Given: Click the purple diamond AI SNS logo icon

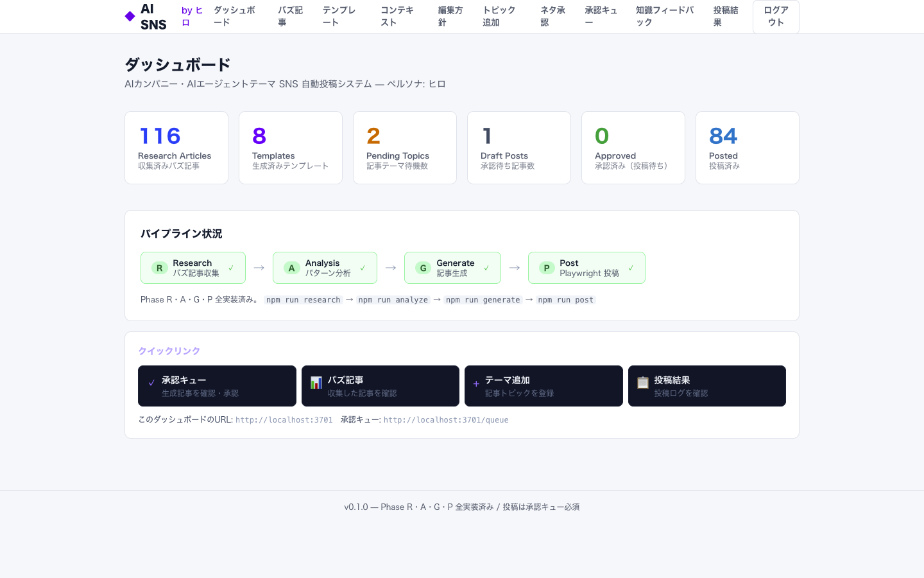Looking at the screenshot, I should tap(130, 16).
